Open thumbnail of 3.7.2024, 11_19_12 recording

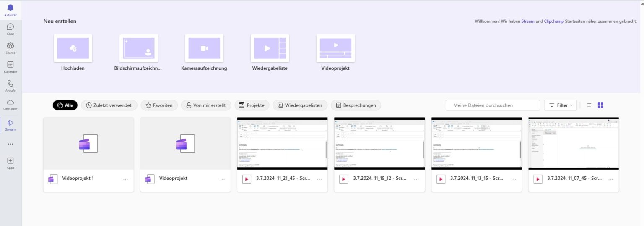[379, 143]
